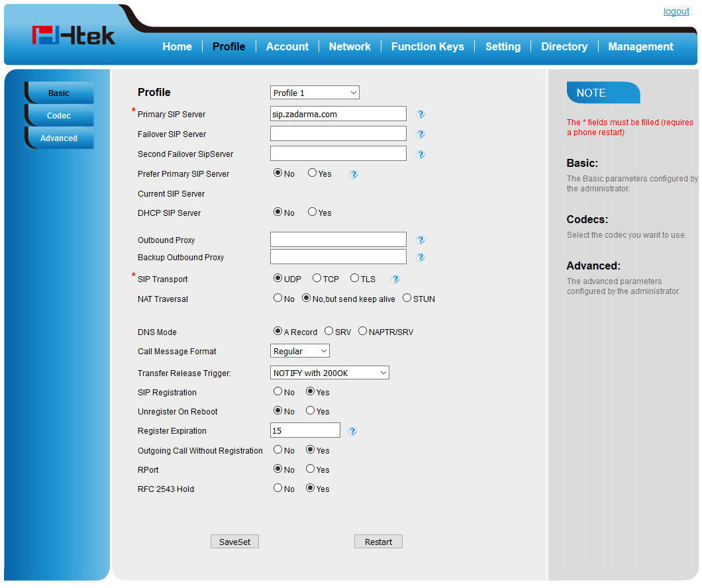
Task: Switch to the Codec sidebar tab
Action: pos(59,116)
